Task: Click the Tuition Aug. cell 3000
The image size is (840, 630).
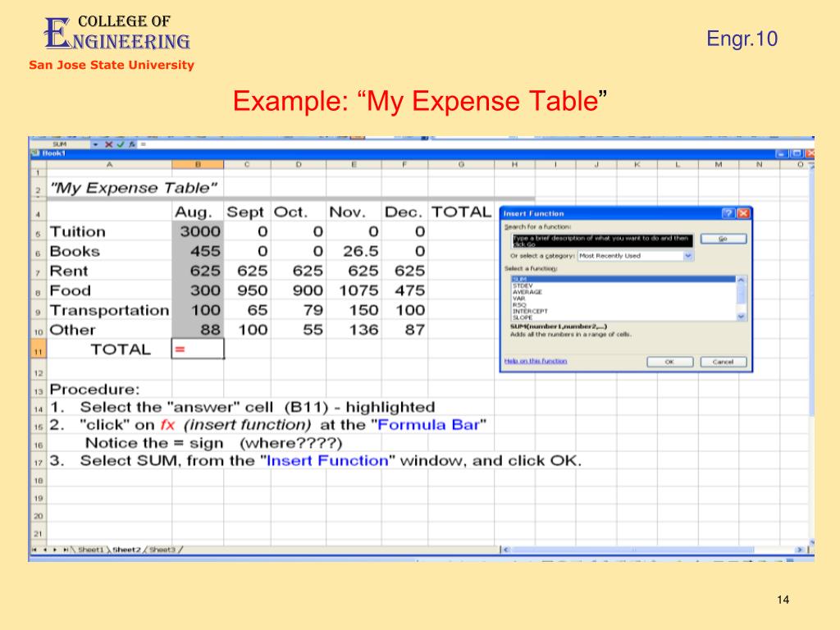Action: point(198,231)
